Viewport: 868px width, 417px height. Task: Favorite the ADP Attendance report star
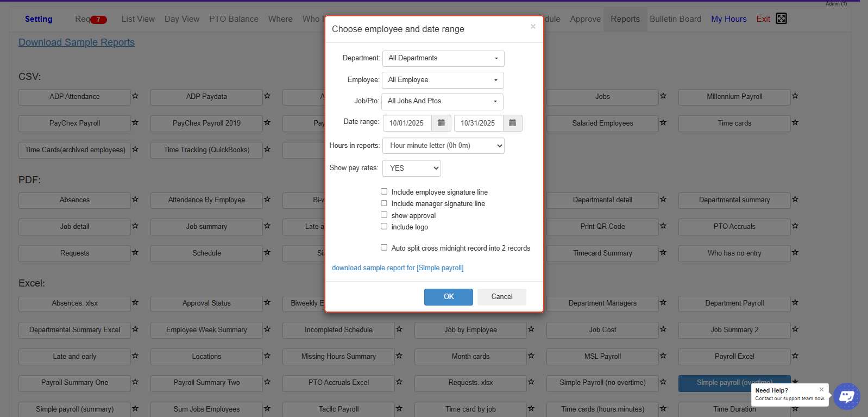(x=135, y=96)
